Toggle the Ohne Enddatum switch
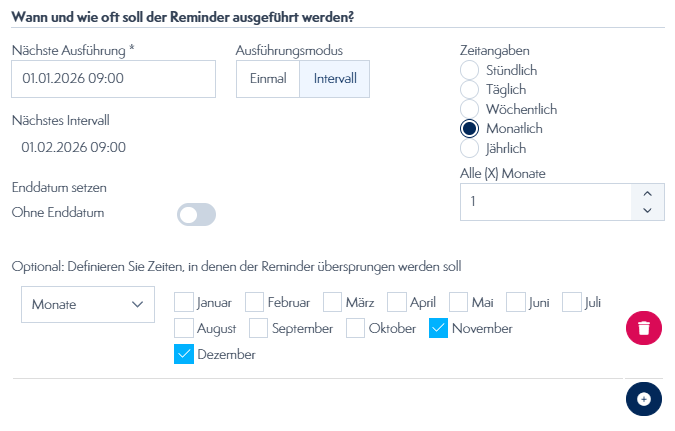 click(196, 214)
